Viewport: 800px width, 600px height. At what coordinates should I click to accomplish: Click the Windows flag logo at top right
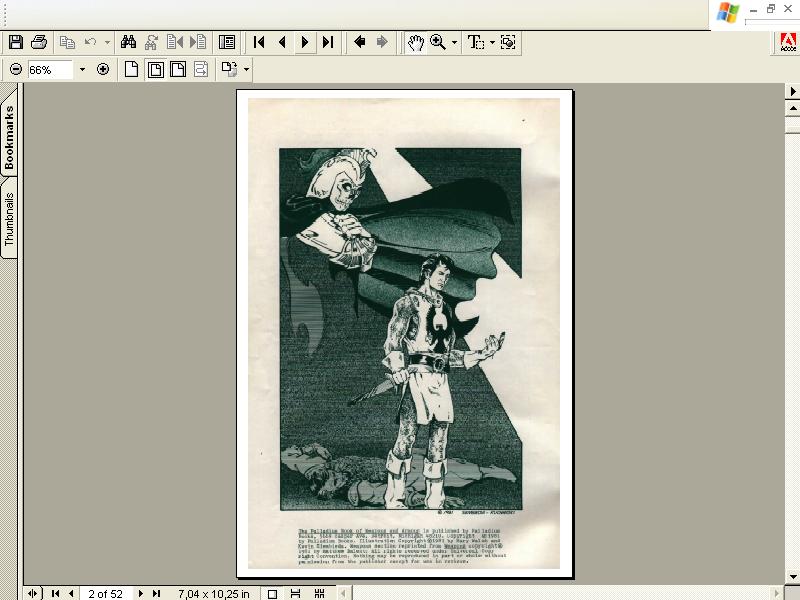point(727,12)
